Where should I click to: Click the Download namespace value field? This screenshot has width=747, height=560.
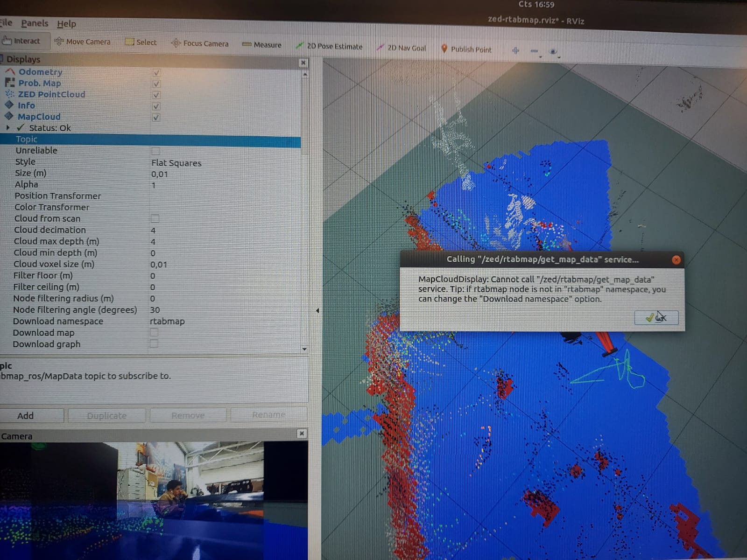point(224,321)
